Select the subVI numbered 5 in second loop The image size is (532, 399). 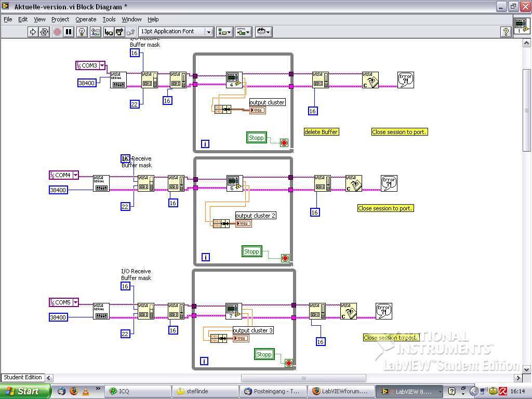234,183
